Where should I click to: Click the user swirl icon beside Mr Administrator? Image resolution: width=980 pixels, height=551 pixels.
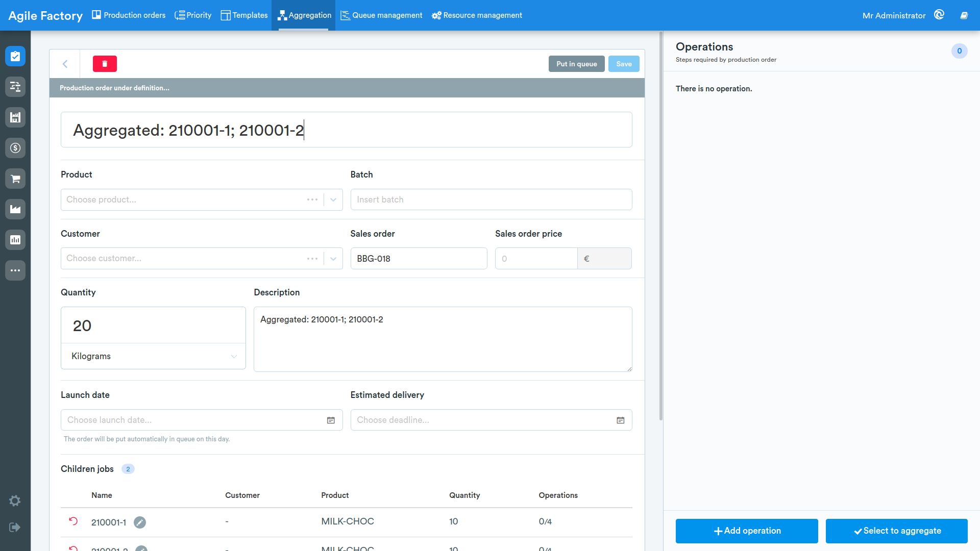[939, 15]
